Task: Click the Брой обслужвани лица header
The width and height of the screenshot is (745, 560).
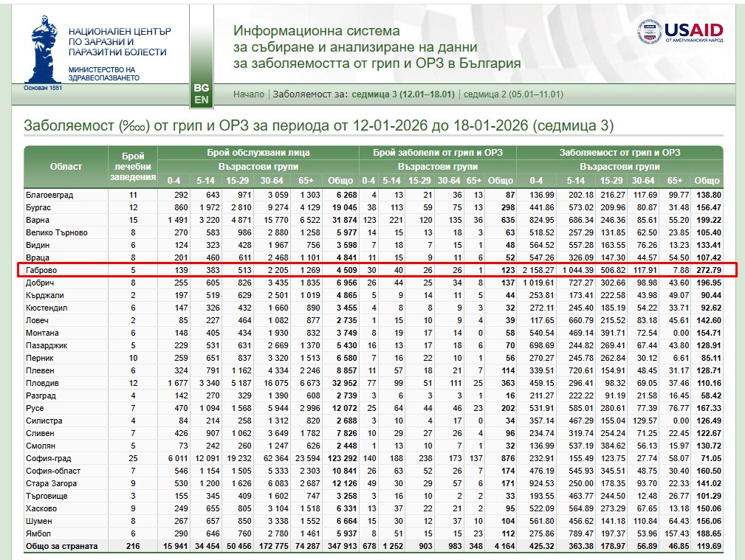Action: pyautogui.click(x=258, y=153)
